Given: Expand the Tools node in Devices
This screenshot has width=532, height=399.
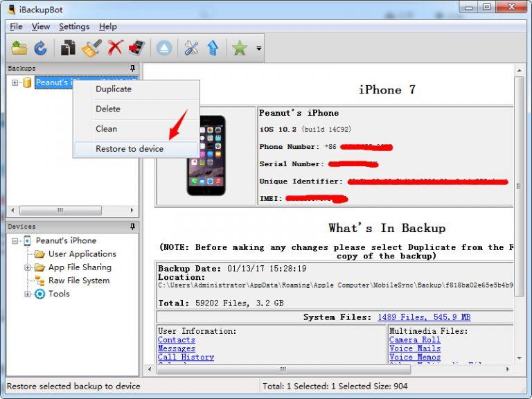Looking at the screenshot, I should pyautogui.click(x=28, y=294).
